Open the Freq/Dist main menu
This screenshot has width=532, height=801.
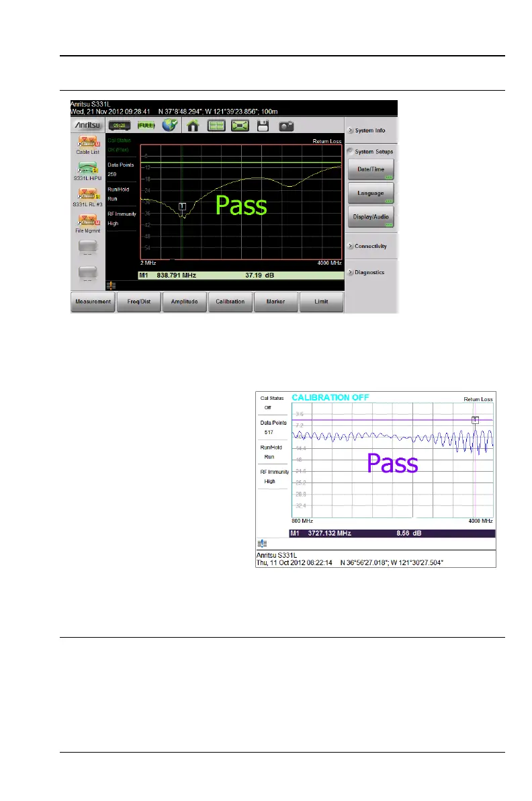[x=139, y=302]
